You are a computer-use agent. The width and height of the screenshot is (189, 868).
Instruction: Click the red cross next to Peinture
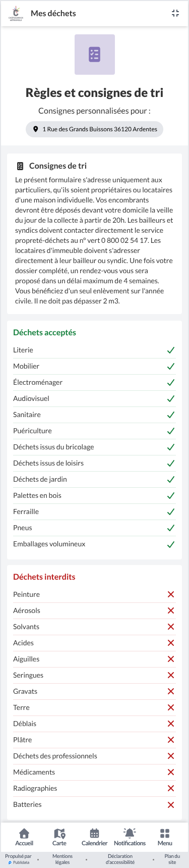point(171,594)
